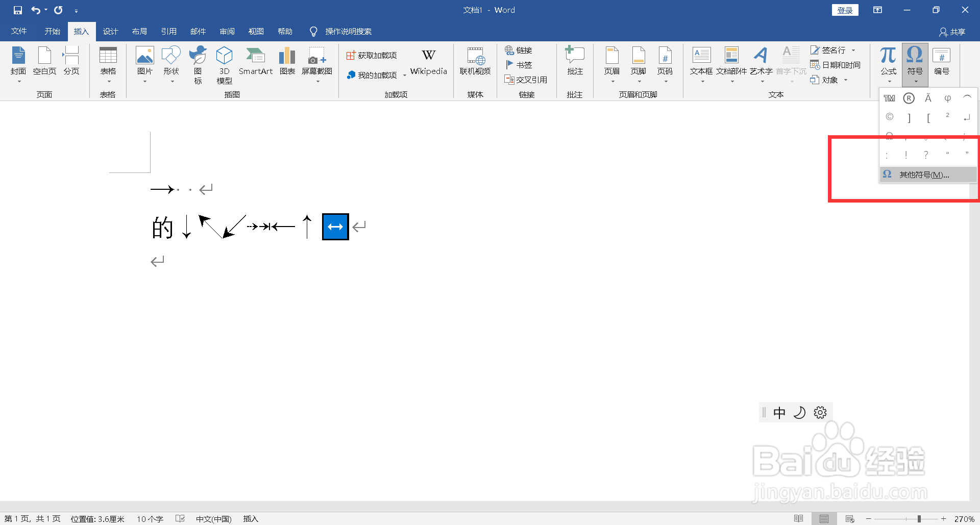Viewport: 980px width, 525px height.
Task: Insert the Ā symbol from the symbol list
Action: coord(928,98)
